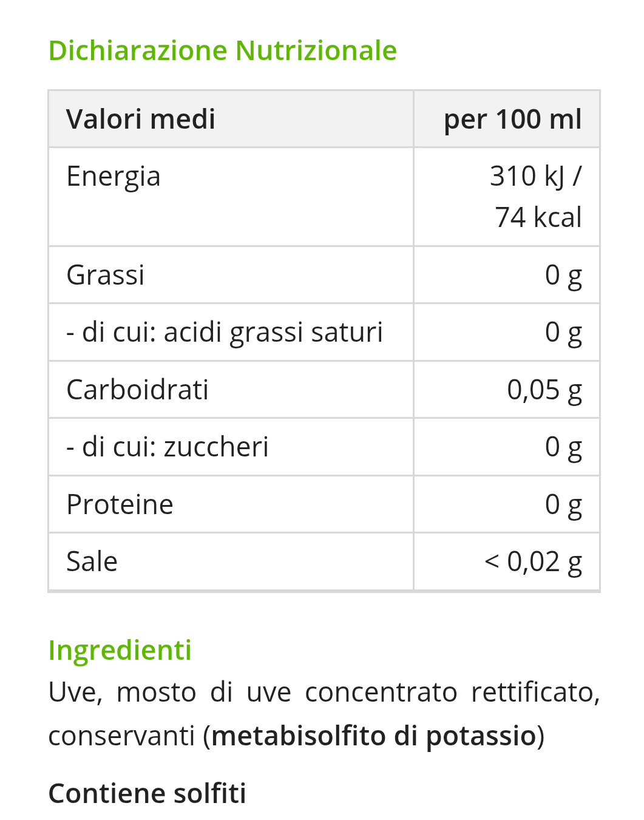This screenshot has height=820, width=644.
Task: Select the Proteine 0 g value
Action: [563, 504]
